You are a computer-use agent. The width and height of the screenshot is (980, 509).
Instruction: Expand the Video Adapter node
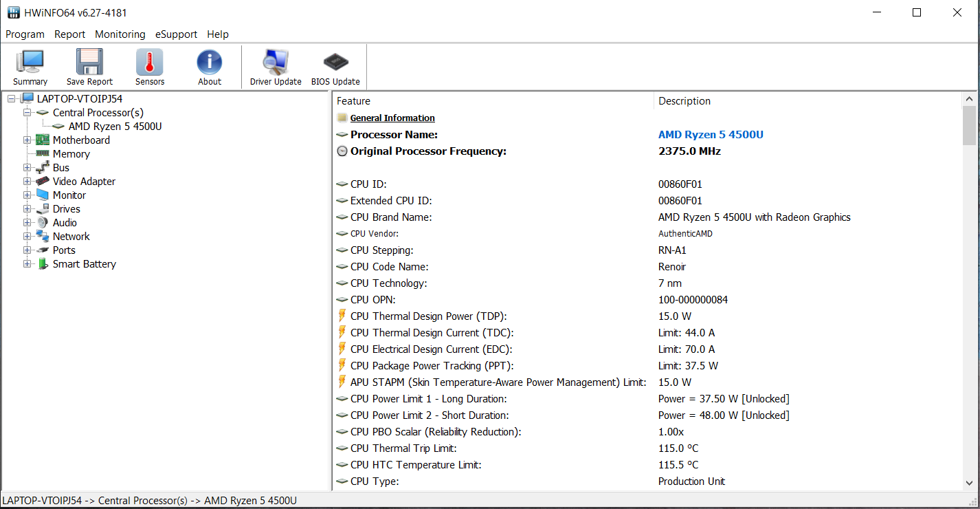coord(27,182)
